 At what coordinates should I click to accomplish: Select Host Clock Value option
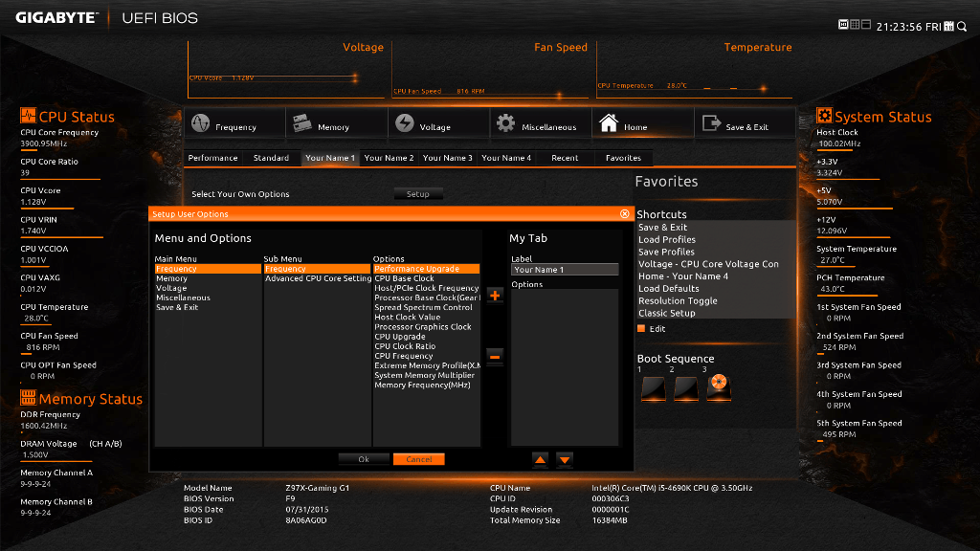tap(426, 318)
